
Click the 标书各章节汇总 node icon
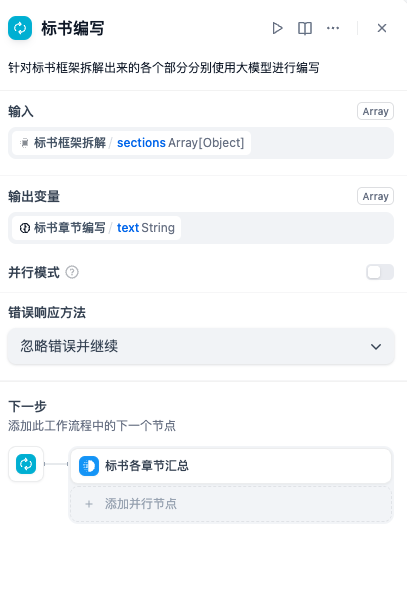tap(89, 466)
